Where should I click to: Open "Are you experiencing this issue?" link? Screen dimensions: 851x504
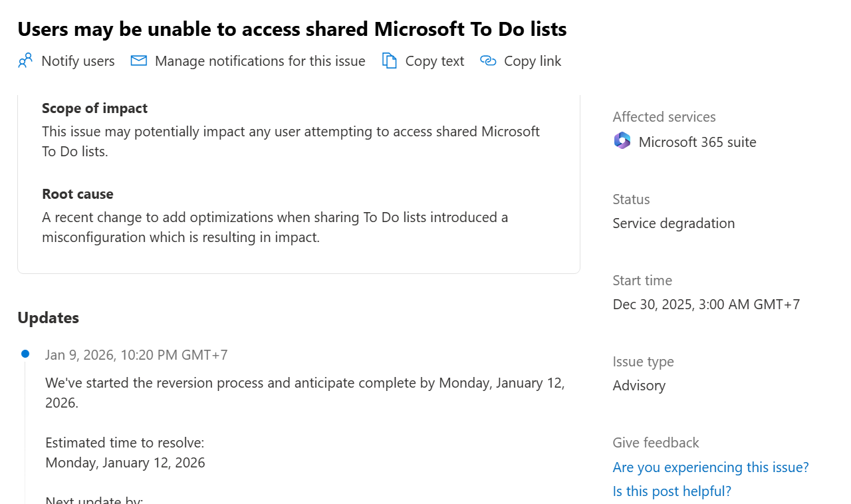711,467
